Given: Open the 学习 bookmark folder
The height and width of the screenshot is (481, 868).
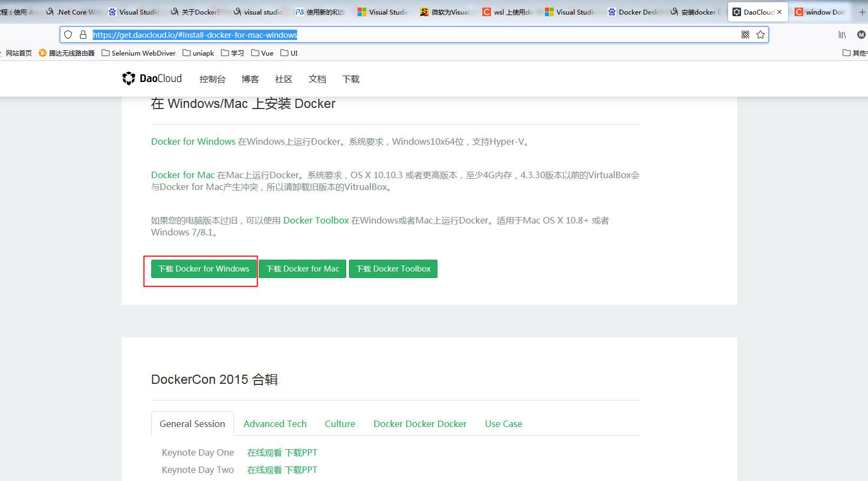Looking at the screenshot, I should pos(233,53).
